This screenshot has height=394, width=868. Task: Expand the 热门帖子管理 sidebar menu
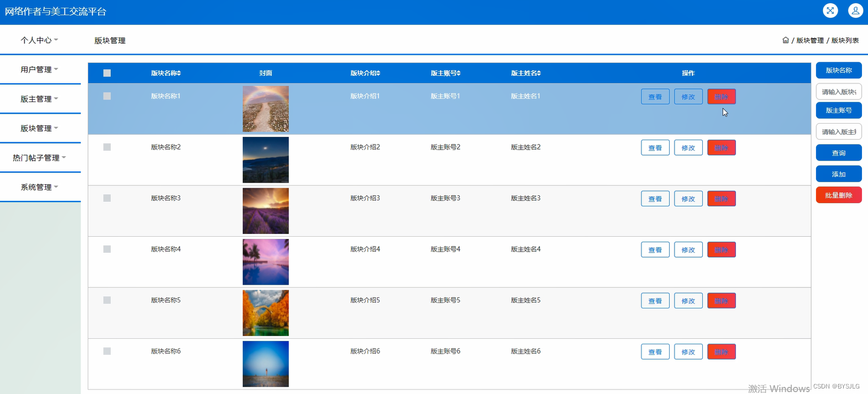(40, 157)
